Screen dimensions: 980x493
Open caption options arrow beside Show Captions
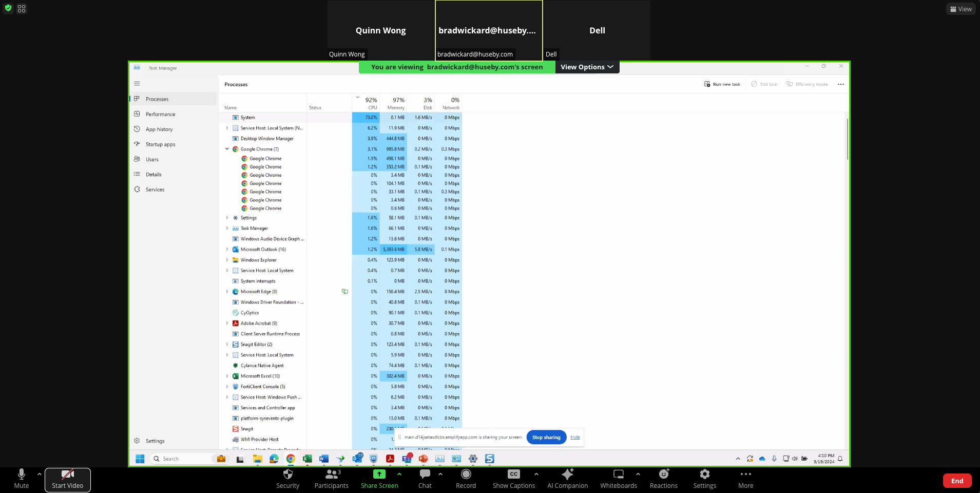coord(536,474)
